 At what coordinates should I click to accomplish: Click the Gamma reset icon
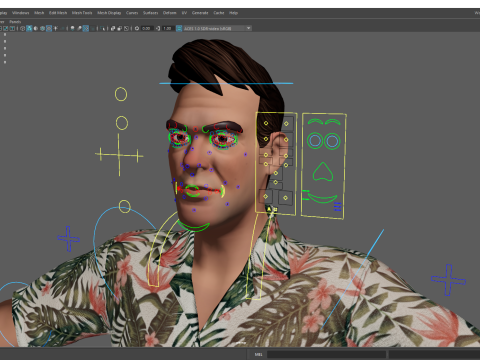pyautogui.click(x=158, y=28)
